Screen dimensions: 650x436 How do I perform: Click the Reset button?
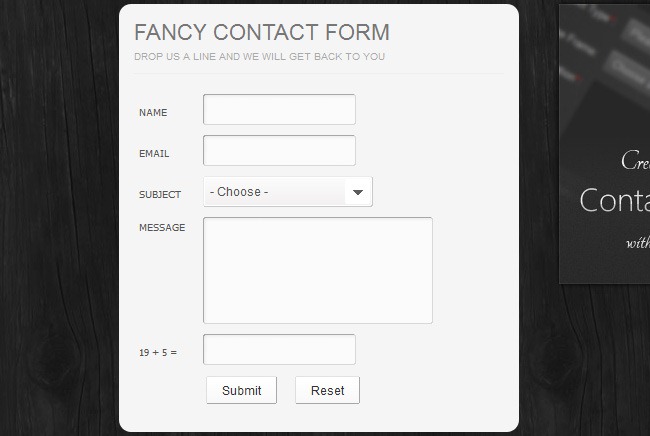[x=327, y=391]
